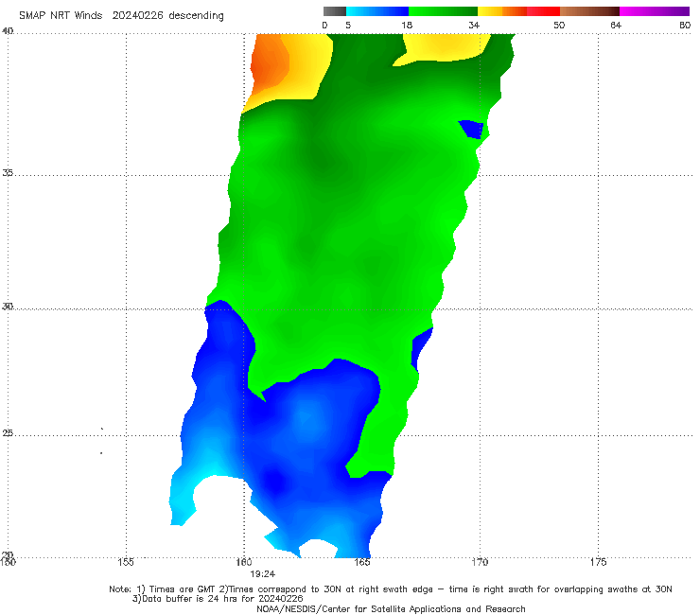Click the color bar label '5'
The width and height of the screenshot is (700, 615).
348,25
